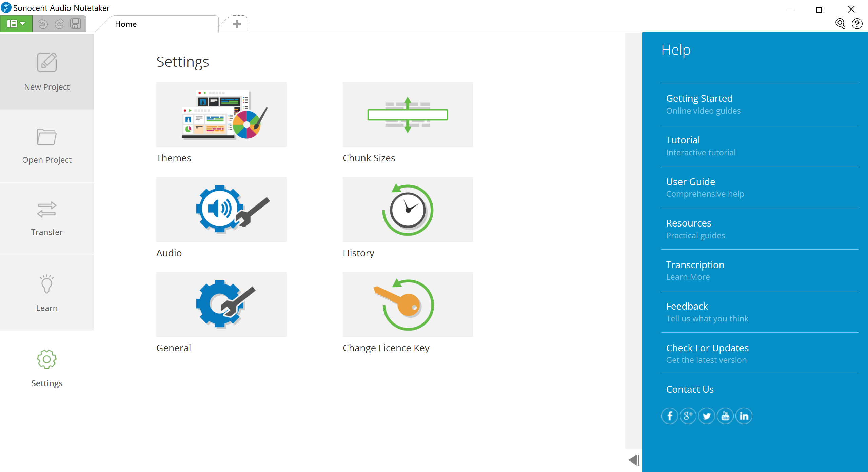
Task: Open the LinkedIn social icon
Action: pyautogui.click(x=744, y=416)
